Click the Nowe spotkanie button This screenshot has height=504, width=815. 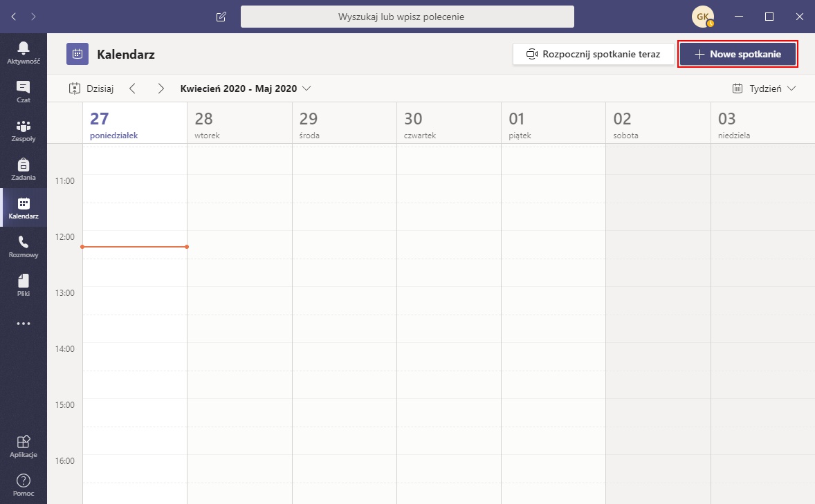(x=738, y=54)
